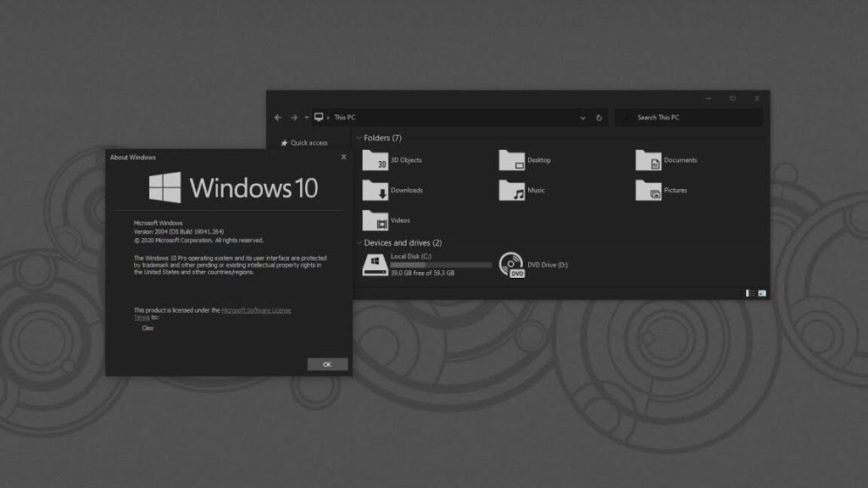Open the address bar history dropdown
Viewport: 868px width, 488px height.
582,118
